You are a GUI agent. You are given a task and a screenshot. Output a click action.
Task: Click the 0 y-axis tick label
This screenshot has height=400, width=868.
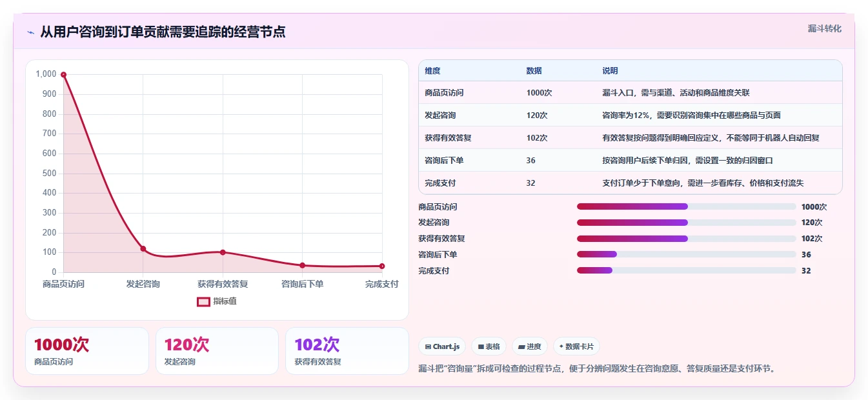pos(54,272)
